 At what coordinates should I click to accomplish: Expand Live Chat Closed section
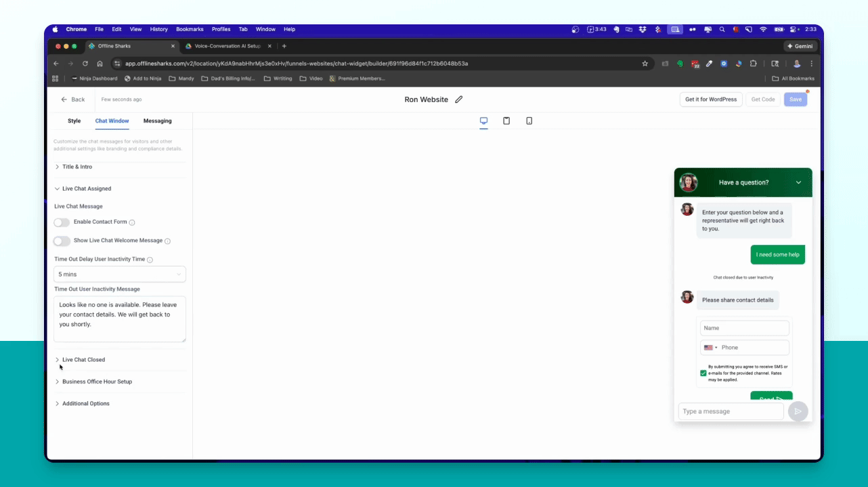[120, 360]
